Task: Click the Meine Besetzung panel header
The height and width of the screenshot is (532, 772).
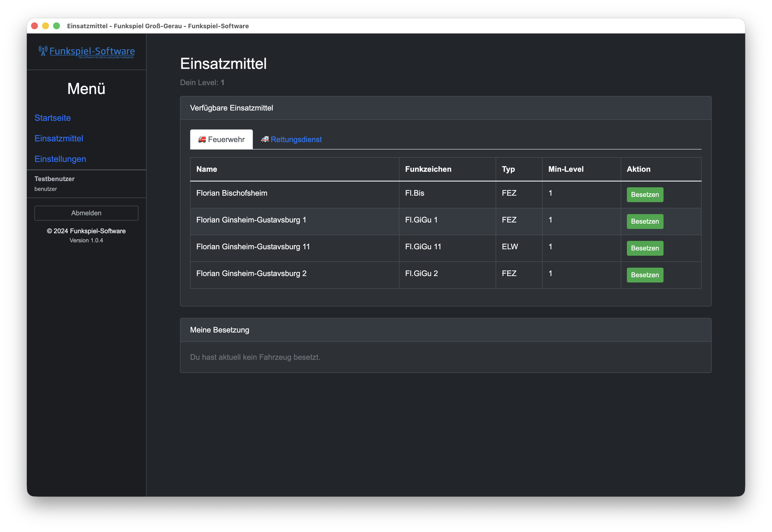Action: click(x=220, y=330)
